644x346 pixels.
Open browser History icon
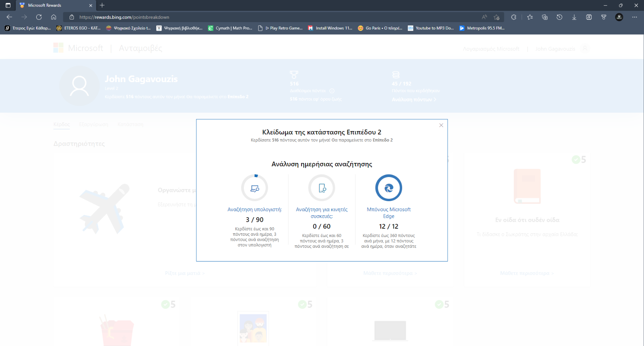[559, 17]
